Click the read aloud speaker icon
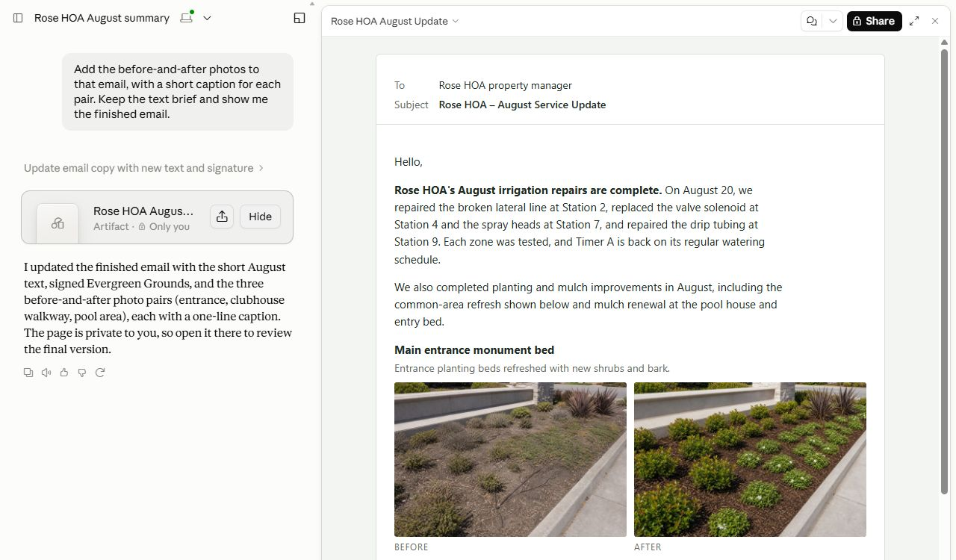 pyautogui.click(x=46, y=373)
